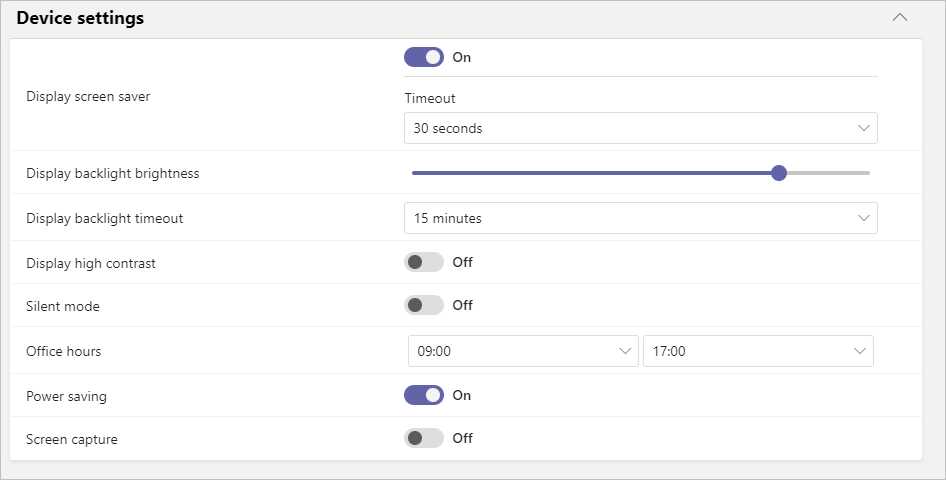
Task: Enable Screen capture toggle
Action: (x=424, y=438)
